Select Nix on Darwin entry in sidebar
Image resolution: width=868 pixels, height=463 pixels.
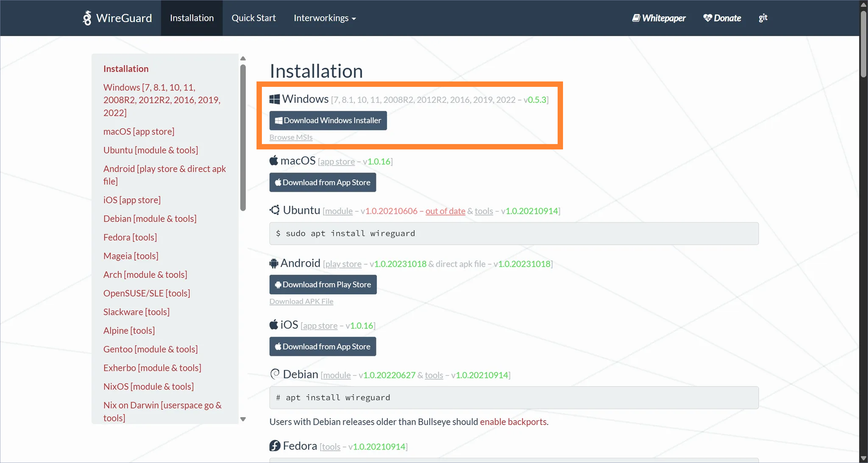[x=163, y=411]
